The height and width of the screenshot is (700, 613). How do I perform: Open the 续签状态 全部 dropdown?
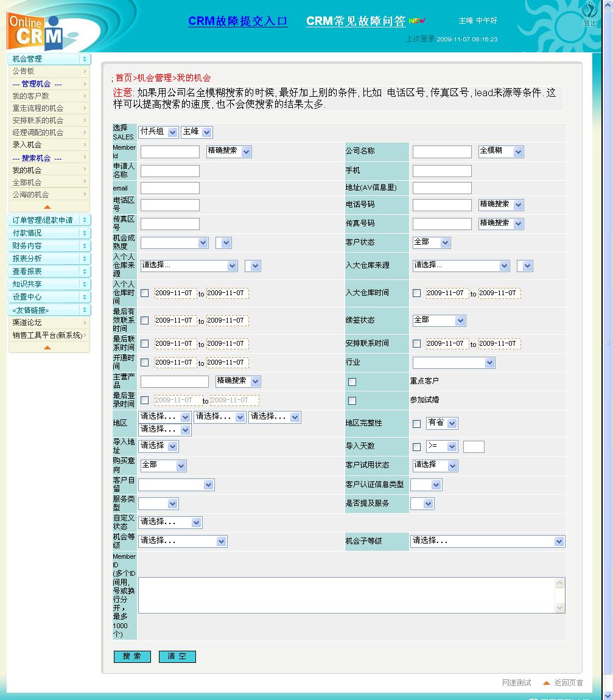pos(440,321)
